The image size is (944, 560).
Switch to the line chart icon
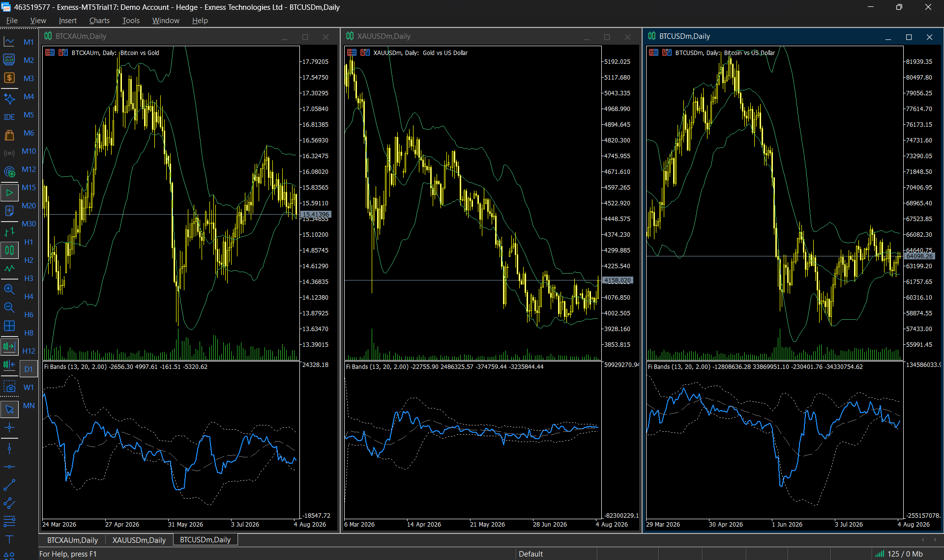[9, 268]
